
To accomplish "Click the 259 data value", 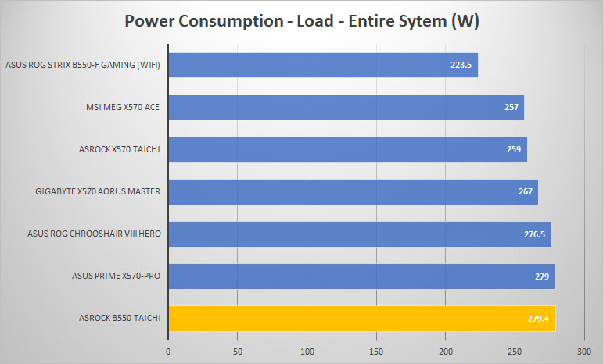I will [514, 149].
